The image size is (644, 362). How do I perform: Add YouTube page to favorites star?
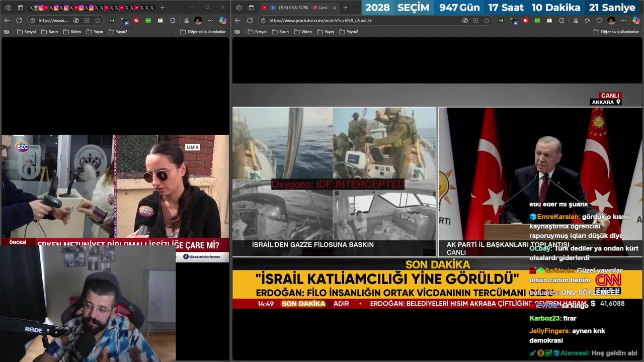point(487,21)
